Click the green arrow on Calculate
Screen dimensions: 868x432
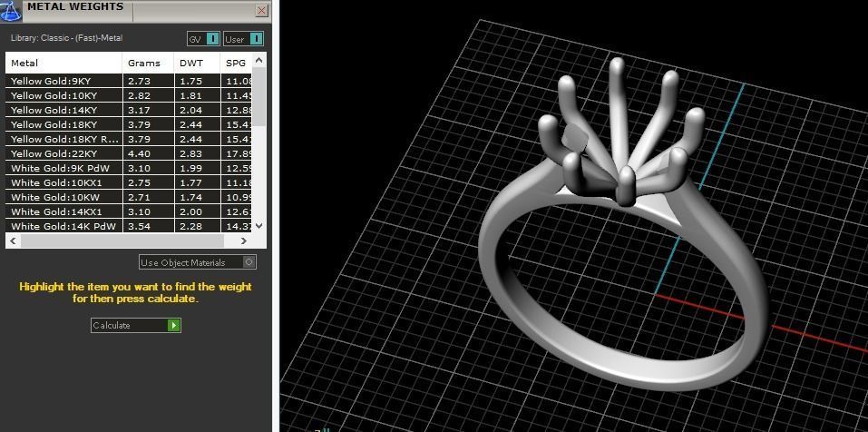tap(174, 325)
